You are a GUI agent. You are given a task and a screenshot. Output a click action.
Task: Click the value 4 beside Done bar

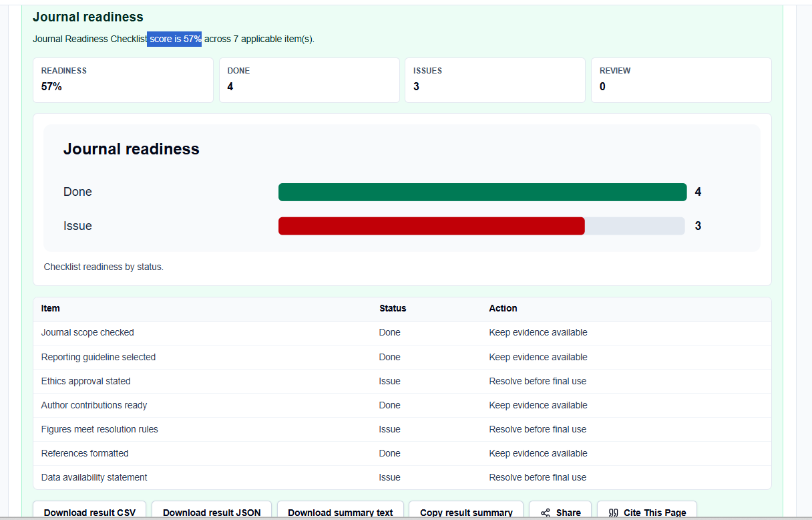pos(698,192)
